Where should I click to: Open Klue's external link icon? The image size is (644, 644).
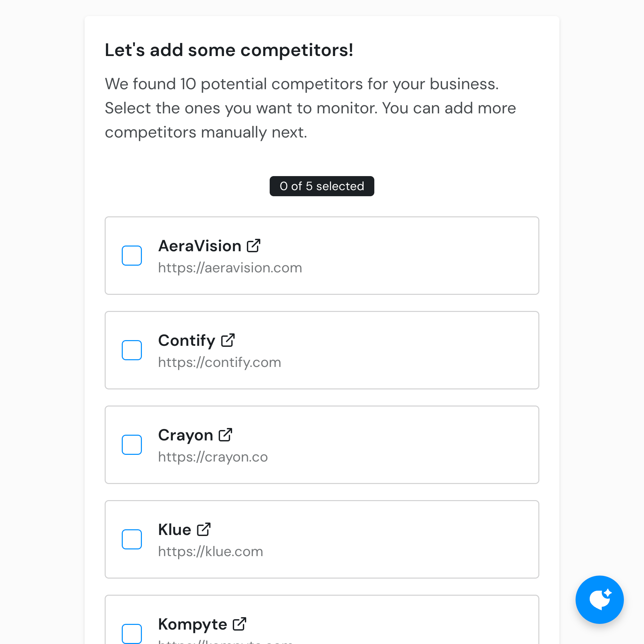pyautogui.click(x=204, y=529)
